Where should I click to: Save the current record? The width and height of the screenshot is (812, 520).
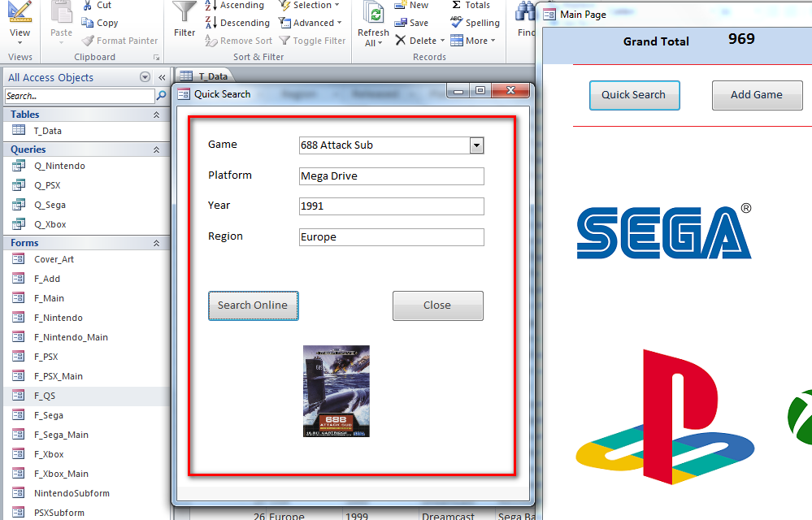pos(412,23)
